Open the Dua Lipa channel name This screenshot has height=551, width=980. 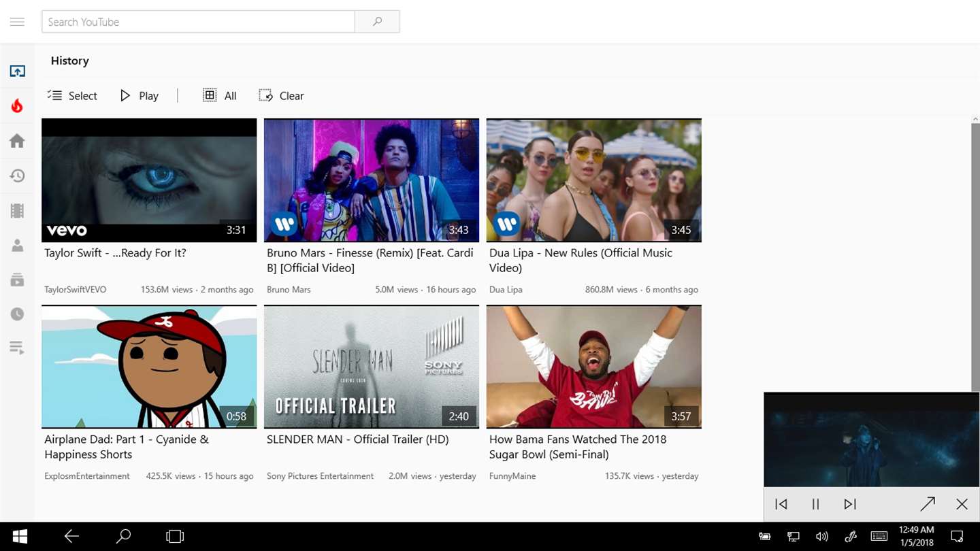(506, 290)
